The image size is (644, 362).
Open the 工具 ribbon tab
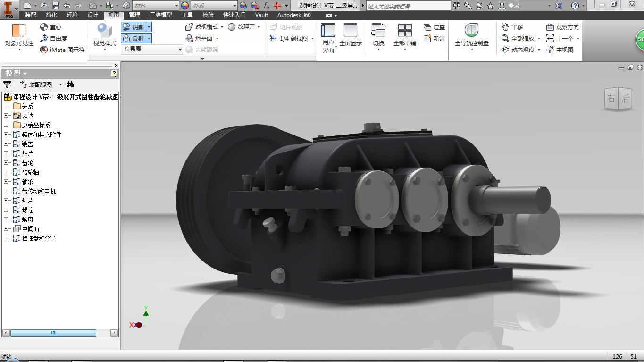pos(187,15)
